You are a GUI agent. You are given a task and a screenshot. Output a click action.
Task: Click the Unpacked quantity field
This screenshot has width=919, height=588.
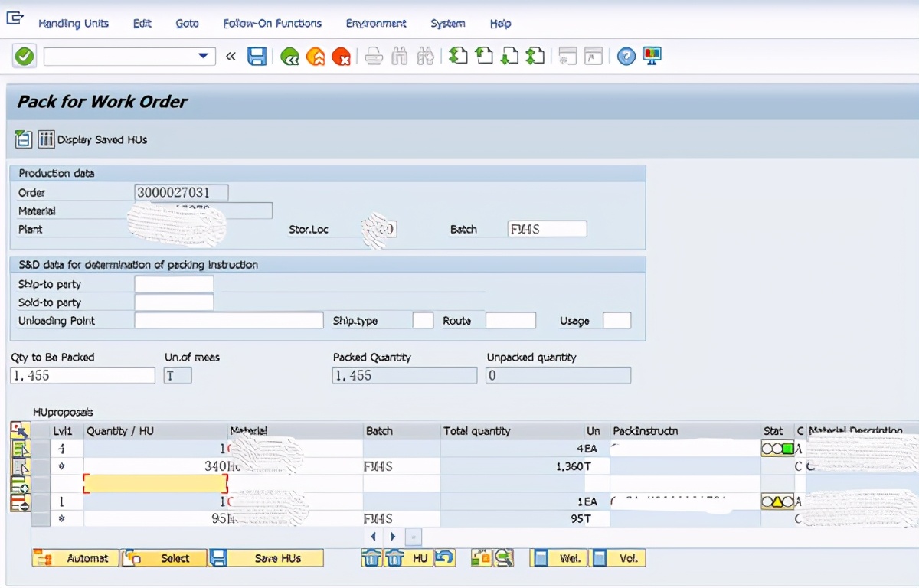click(558, 375)
